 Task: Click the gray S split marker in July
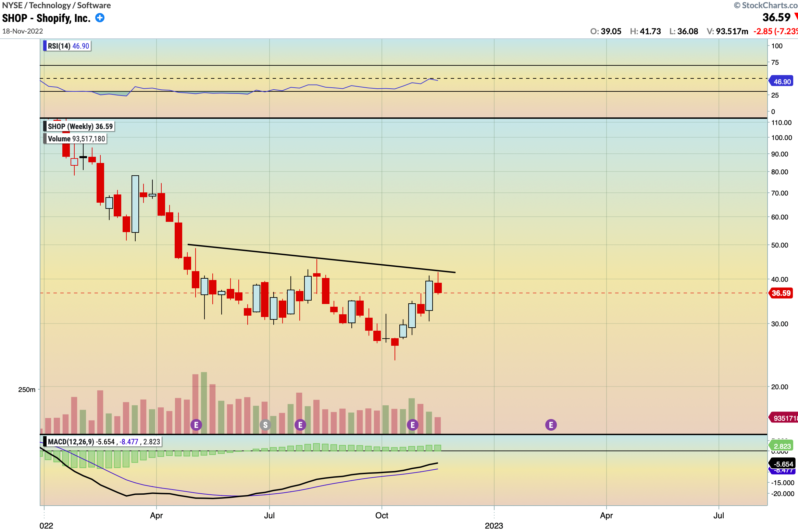pos(265,424)
